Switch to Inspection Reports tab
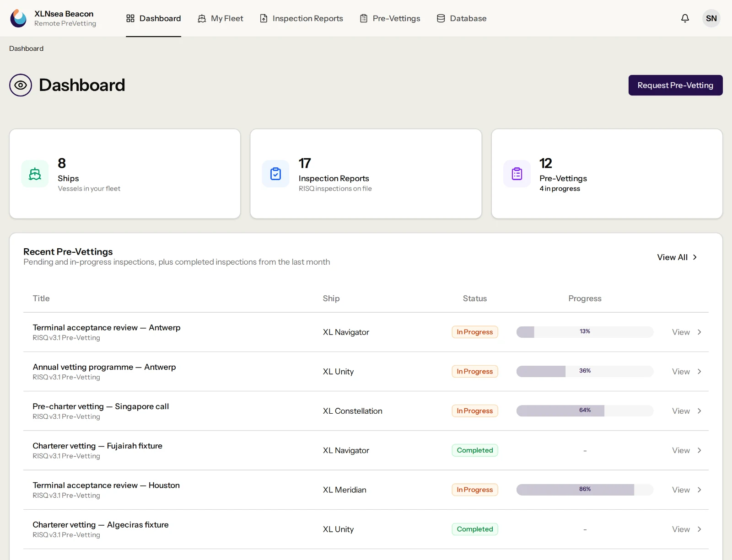This screenshot has width=732, height=560. (301, 18)
